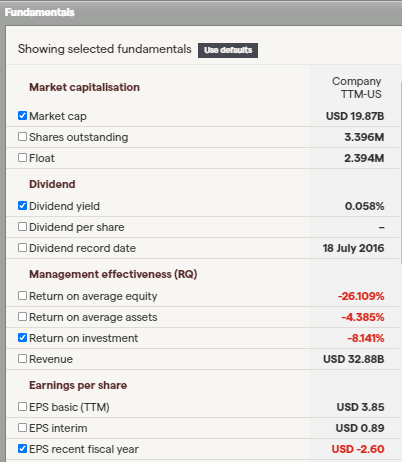Click the Company TTM-US column header

(356, 88)
